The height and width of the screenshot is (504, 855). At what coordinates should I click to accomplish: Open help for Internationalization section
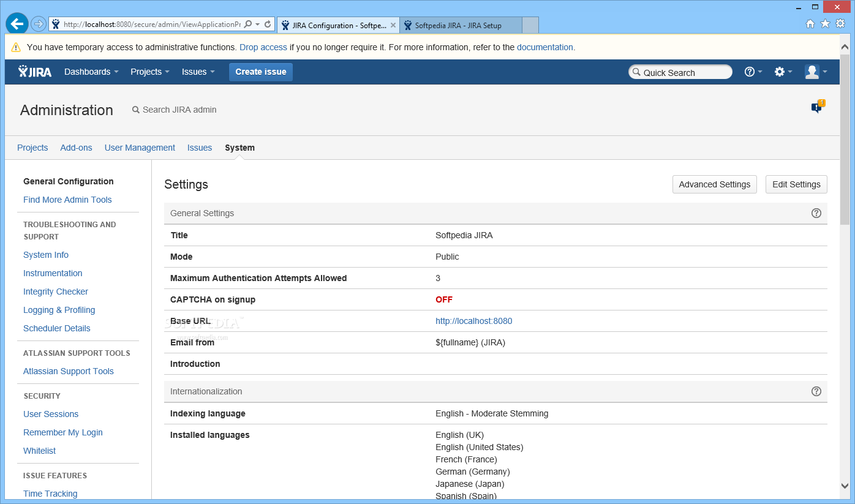816,391
